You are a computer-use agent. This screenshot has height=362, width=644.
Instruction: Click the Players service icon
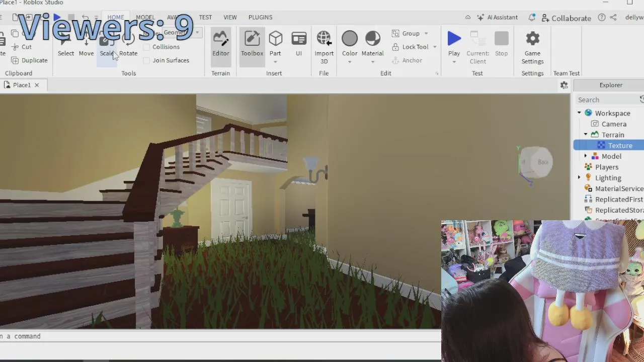point(588,167)
